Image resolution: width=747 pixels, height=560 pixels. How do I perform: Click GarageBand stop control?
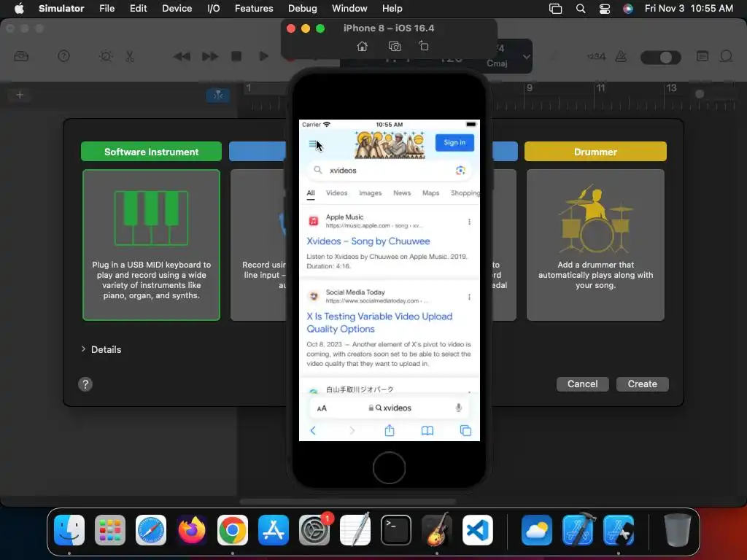[236, 56]
